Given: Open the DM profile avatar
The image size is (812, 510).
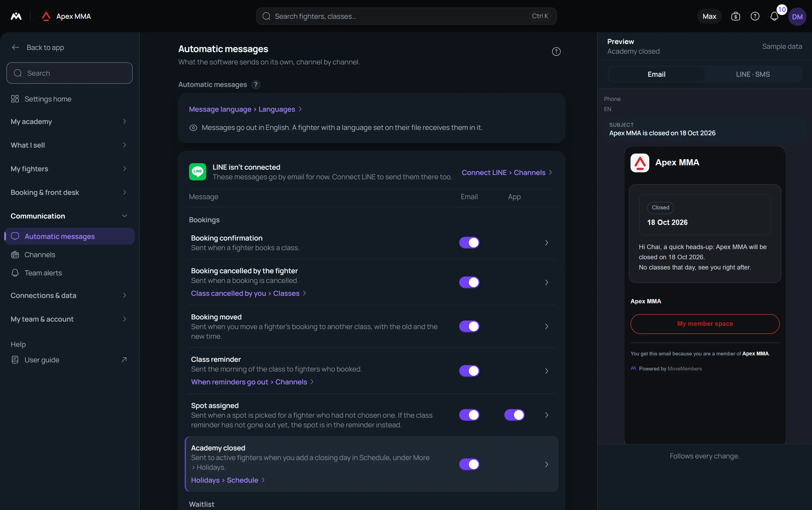Looking at the screenshot, I should tap(797, 17).
